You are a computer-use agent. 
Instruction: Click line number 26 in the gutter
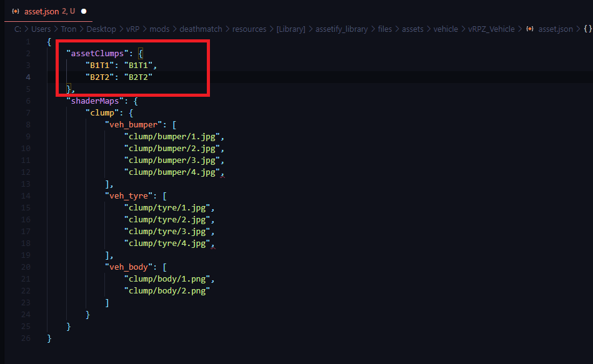(x=26, y=338)
